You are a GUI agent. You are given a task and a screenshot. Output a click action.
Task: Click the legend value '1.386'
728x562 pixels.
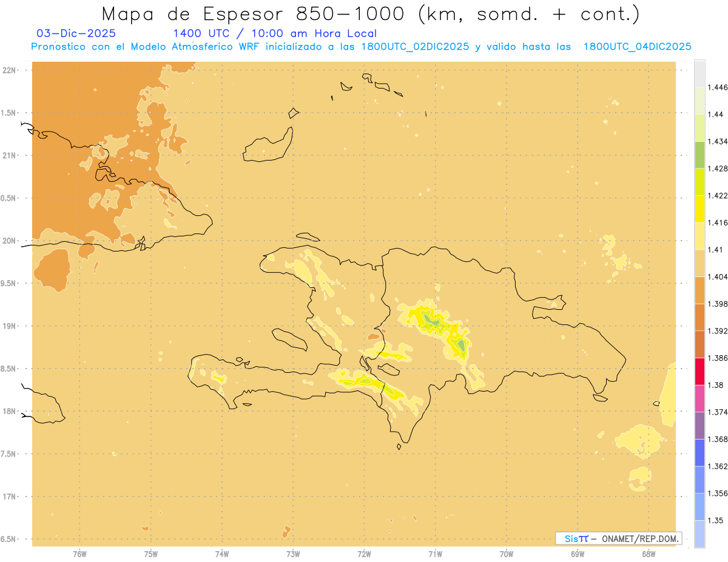click(x=718, y=358)
